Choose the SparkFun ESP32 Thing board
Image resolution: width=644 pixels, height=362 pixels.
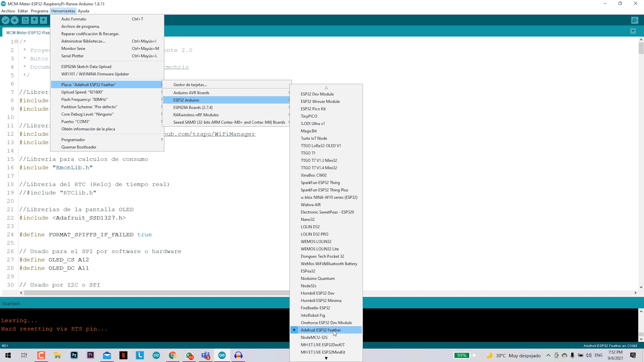coord(320,183)
